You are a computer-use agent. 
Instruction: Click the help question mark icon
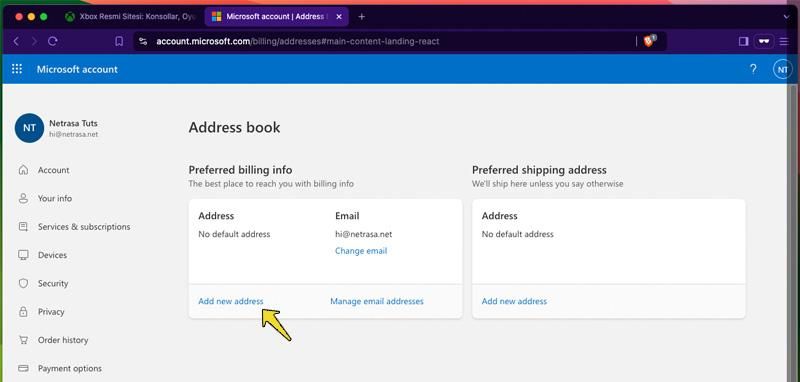753,69
